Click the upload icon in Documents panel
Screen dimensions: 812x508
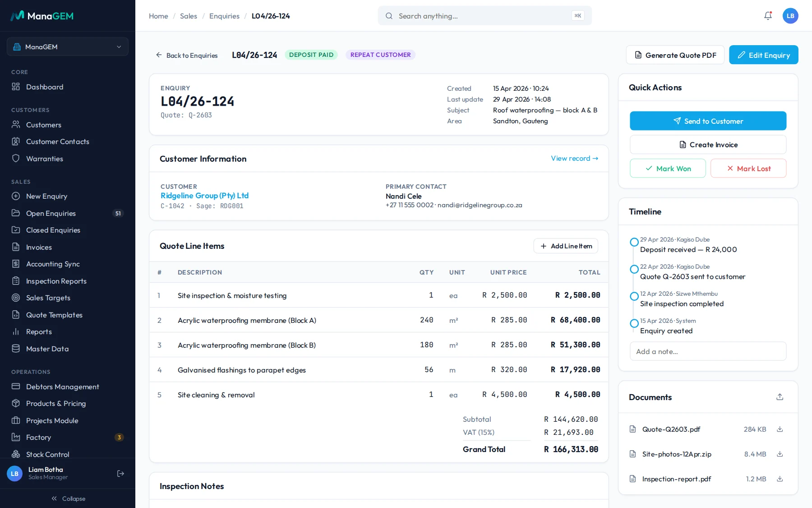click(780, 397)
